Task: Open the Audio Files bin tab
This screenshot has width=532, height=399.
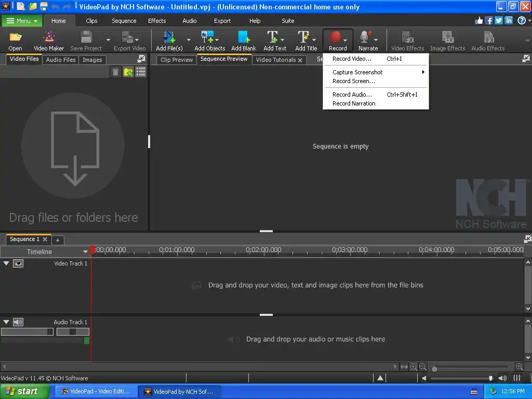Action: click(61, 60)
